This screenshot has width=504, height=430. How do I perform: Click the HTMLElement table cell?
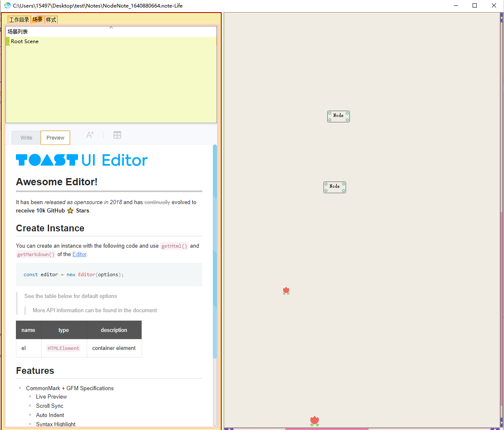point(64,348)
